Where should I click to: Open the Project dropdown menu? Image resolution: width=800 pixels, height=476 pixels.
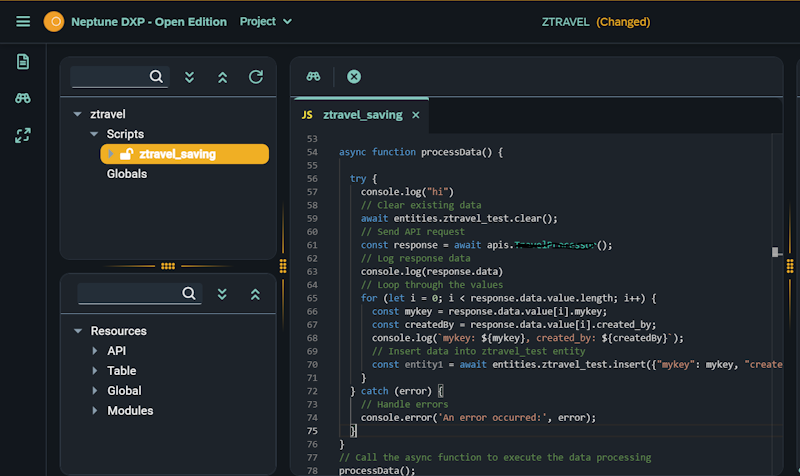click(266, 21)
